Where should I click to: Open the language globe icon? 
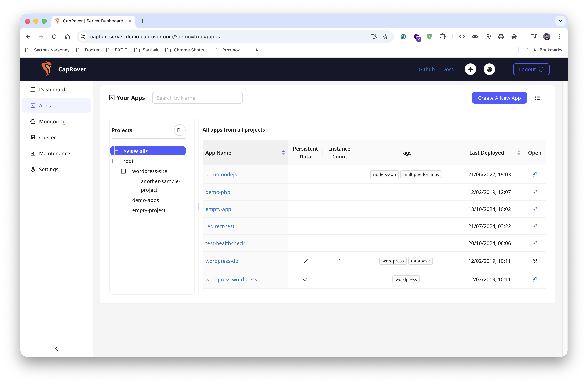[x=489, y=69]
